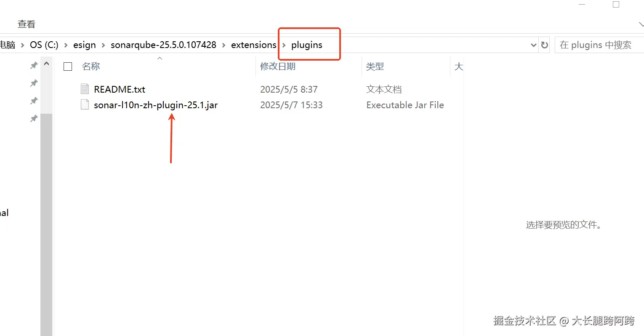Sort files by 修改日期 column
This screenshot has width=644, height=336.
click(x=278, y=67)
